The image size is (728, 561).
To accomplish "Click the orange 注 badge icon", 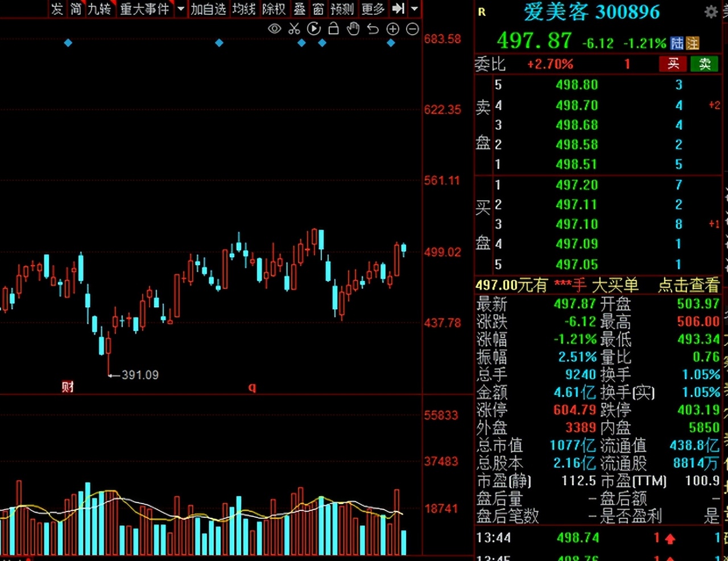I will coord(692,43).
